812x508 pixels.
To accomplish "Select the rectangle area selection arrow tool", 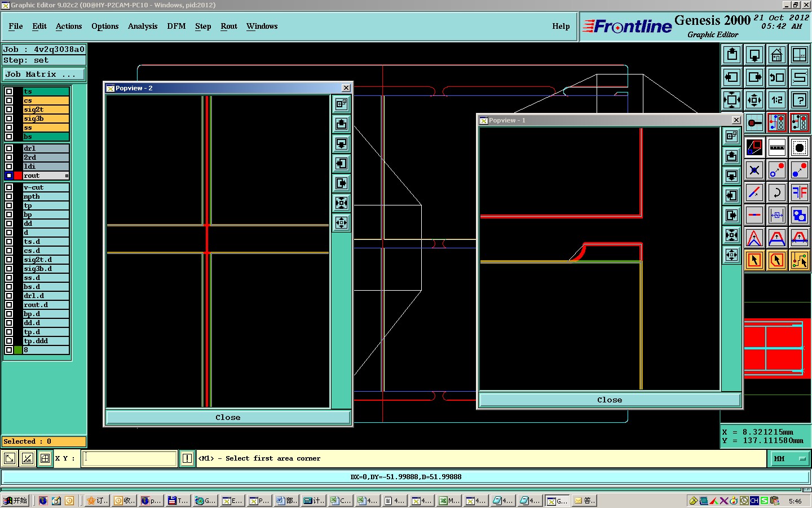I will pos(754,260).
